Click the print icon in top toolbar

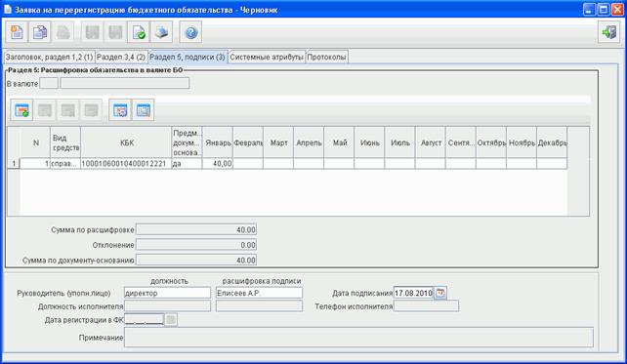tap(161, 32)
